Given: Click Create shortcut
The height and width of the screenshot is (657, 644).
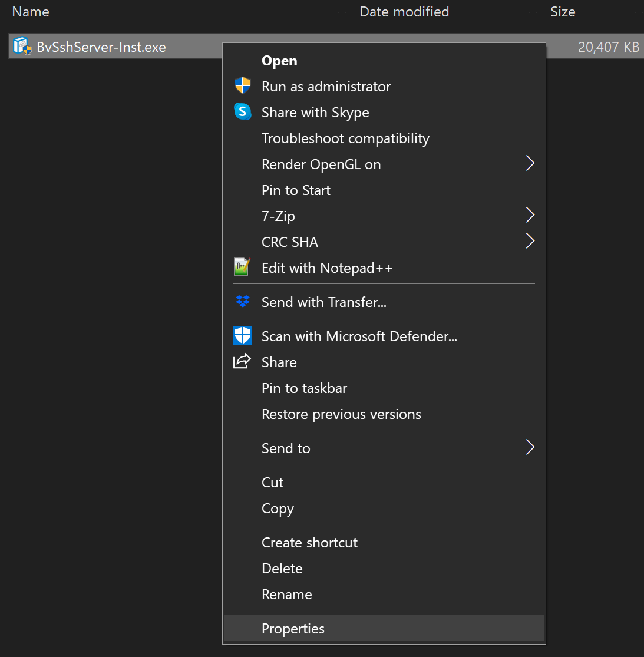Looking at the screenshot, I should pos(309,542).
